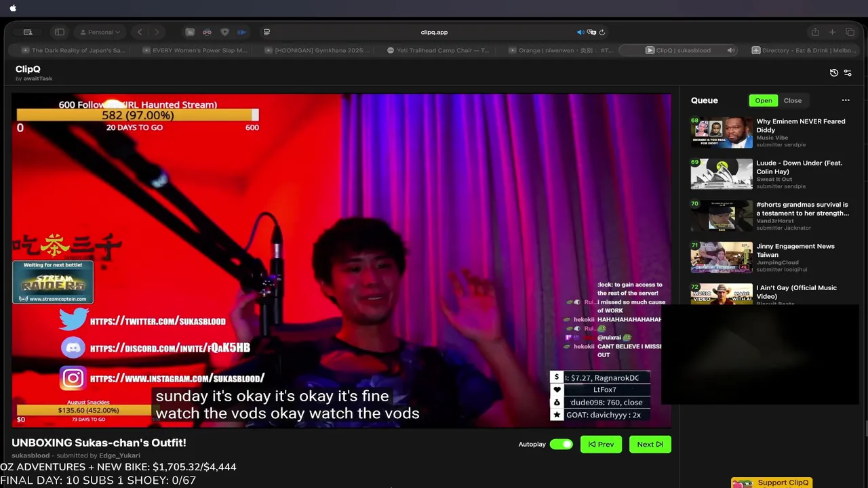Set the queue to Open
868x488 pixels.
click(764, 100)
